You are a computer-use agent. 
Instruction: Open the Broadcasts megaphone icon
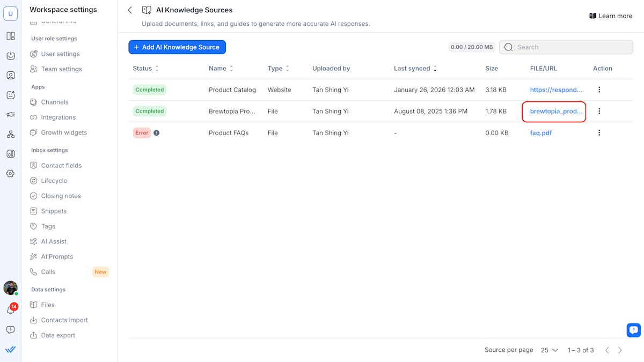tap(11, 115)
